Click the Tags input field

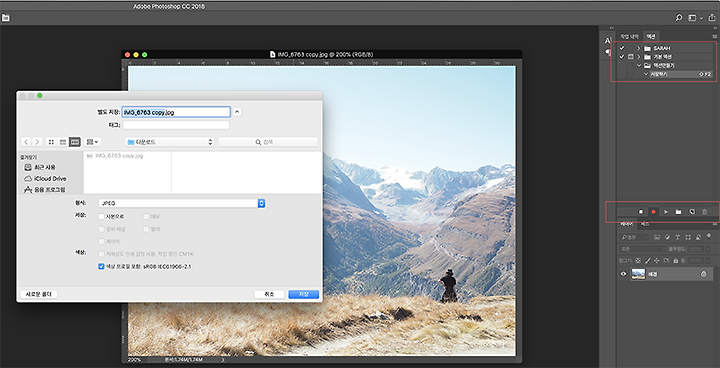[176, 125]
